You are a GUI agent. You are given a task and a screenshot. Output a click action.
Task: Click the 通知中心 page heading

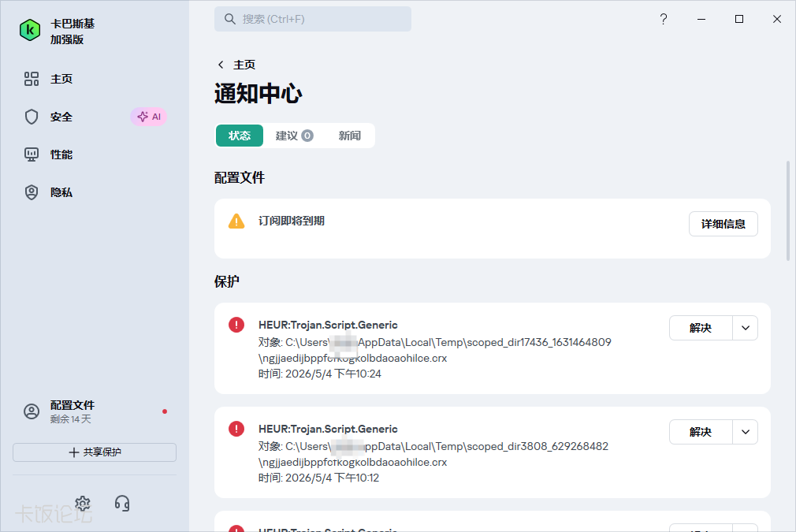coord(259,94)
